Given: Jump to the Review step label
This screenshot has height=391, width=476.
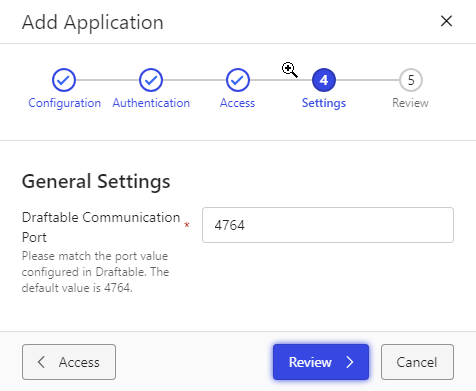Looking at the screenshot, I should click(x=410, y=103).
